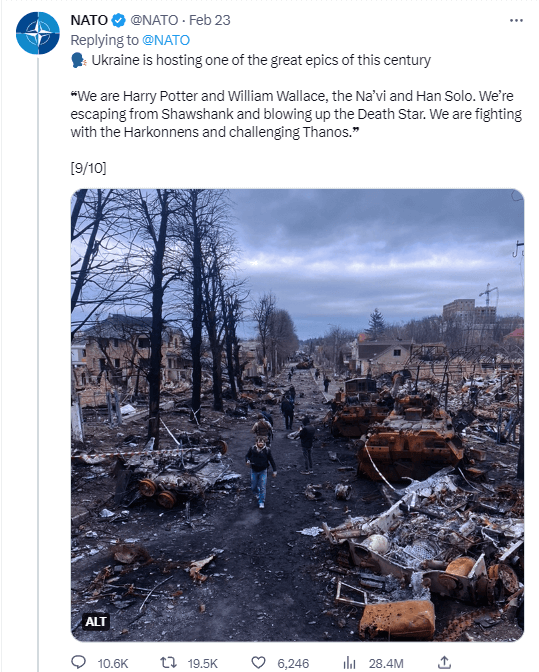Image resolution: width=539 pixels, height=672 pixels.
Task: Click the 28.4M views count
Action: pos(386,663)
